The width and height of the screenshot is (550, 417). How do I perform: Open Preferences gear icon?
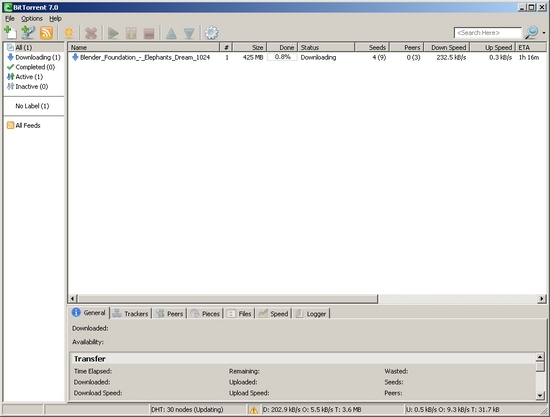click(x=211, y=33)
